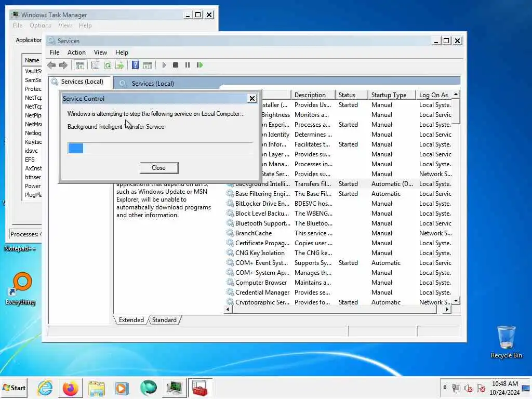The height and width of the screenshot is (399, 532).
Task: Open the Start menu
Action: (14, 388)
